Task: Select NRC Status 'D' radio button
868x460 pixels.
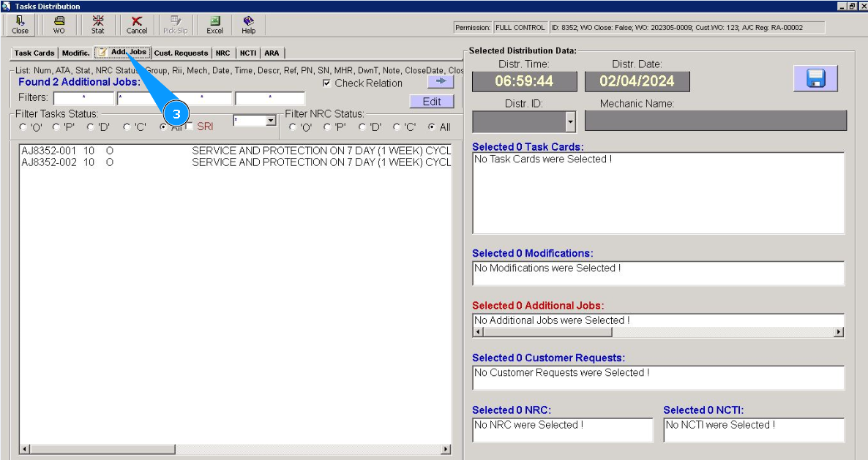Action: (x=362, y=127)
